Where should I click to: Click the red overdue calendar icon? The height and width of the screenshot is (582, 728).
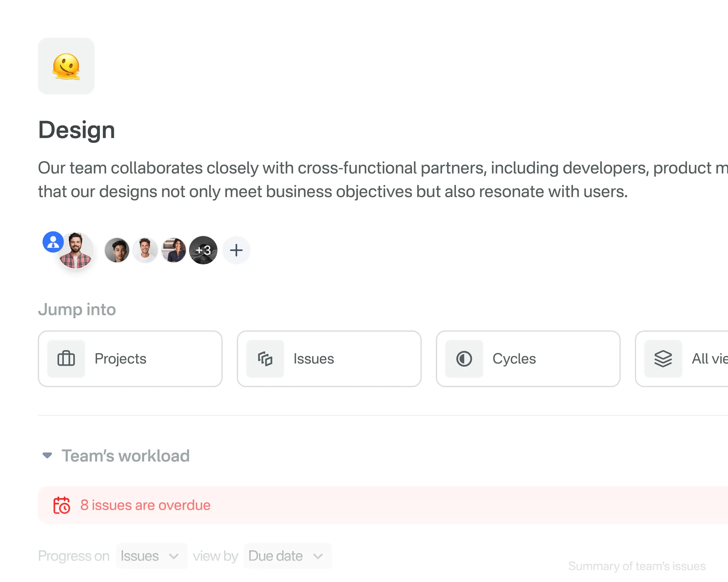tap(61, 505)
